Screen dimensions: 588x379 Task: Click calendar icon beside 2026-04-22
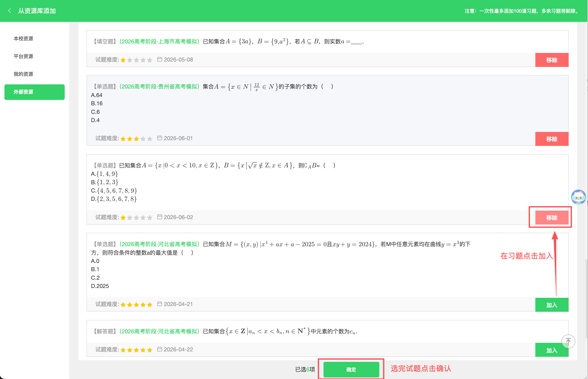click(x=160, y=349)
